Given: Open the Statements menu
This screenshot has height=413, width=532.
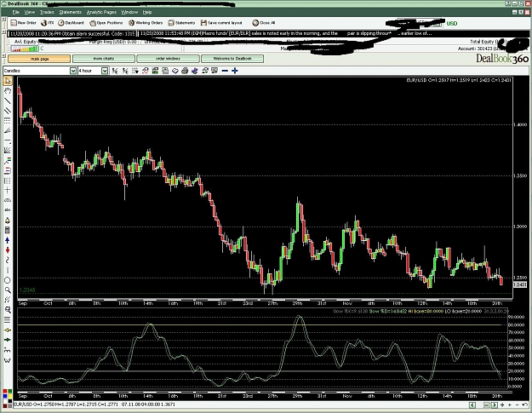Looking at the screenshot, I should [x=71, y=12].
